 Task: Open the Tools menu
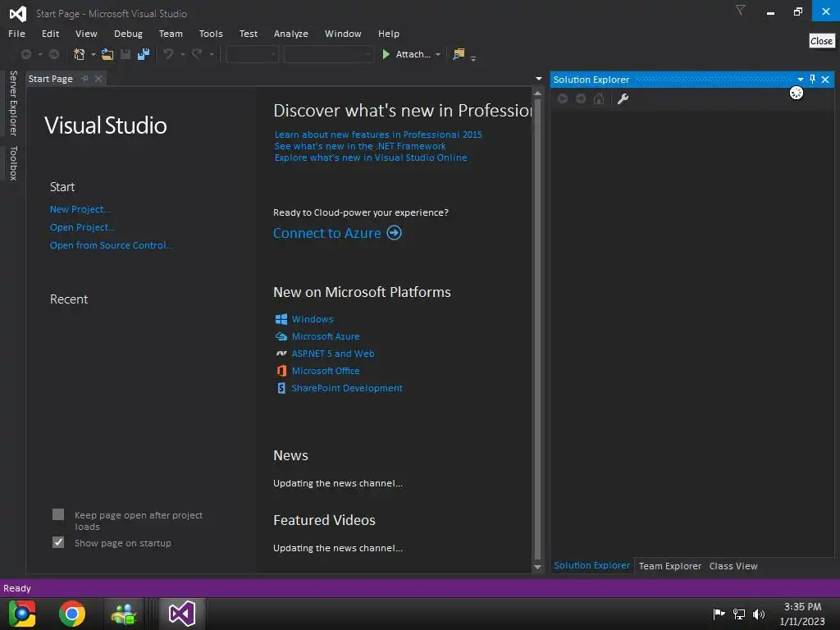coord(211,34)
